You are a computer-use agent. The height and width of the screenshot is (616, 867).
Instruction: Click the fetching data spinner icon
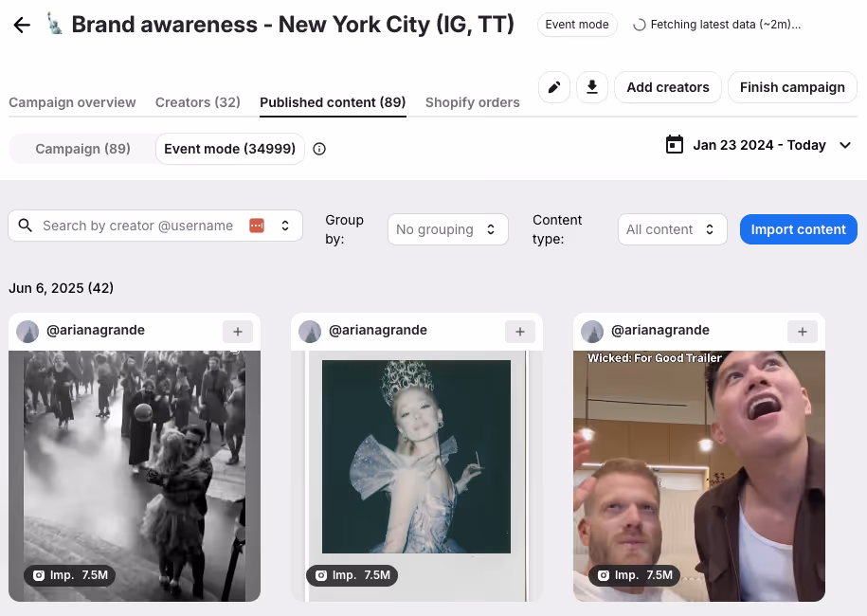coord(640,25)
